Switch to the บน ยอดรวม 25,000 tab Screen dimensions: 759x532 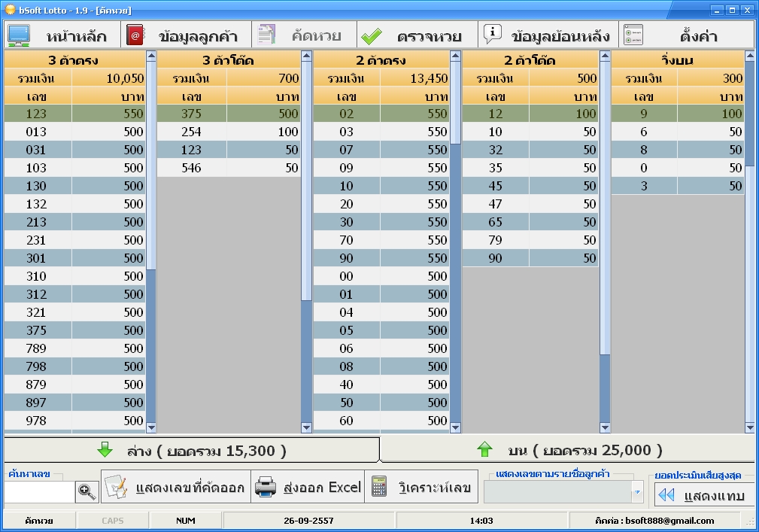568,450
